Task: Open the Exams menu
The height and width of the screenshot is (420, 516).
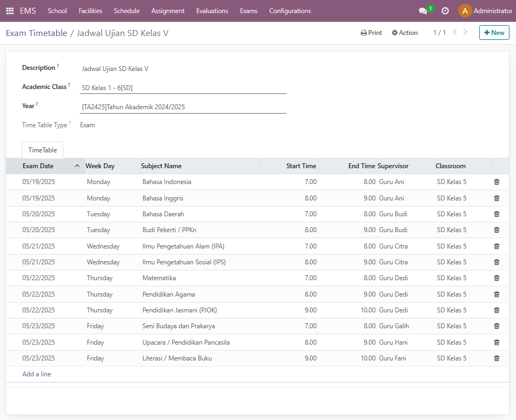Action: click(248, 11)
